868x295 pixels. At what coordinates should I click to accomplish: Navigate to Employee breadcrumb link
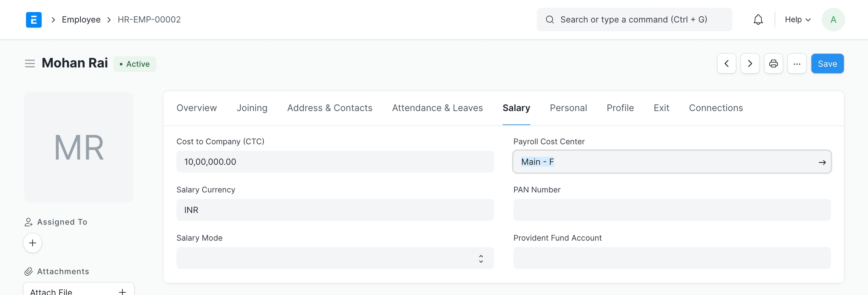pos(81,20)
